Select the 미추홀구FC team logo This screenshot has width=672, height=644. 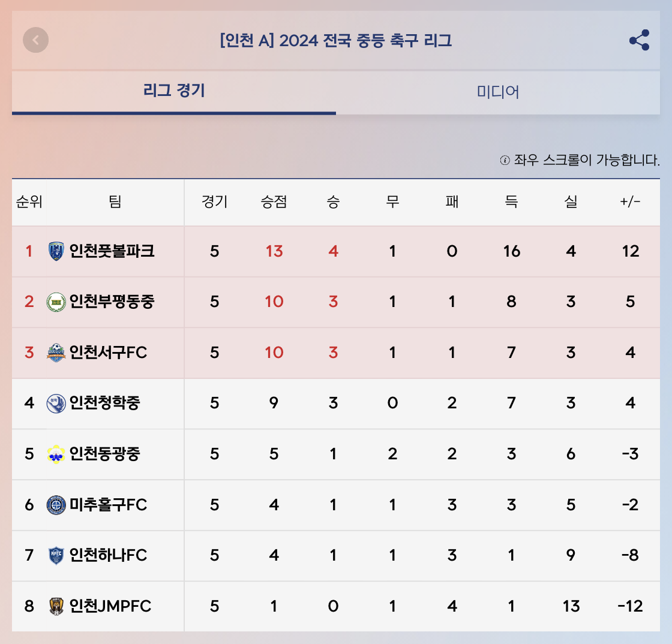click(x=56, y=505)
